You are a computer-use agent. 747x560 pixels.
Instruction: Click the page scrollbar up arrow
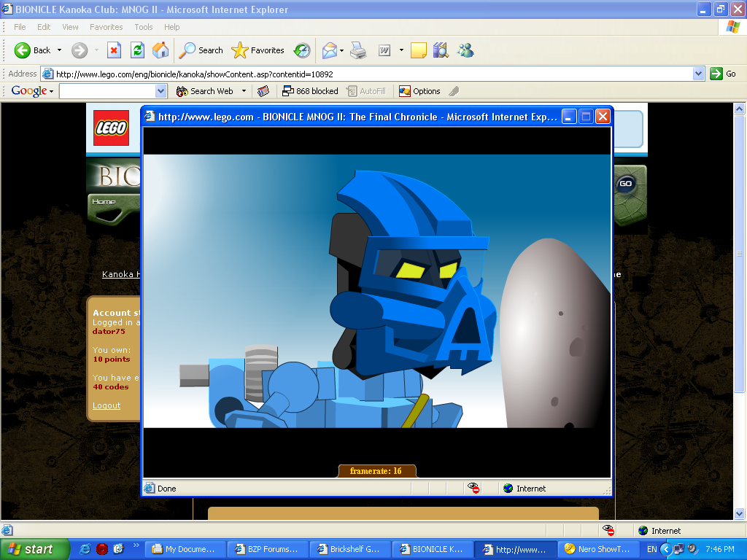(739, 109)
